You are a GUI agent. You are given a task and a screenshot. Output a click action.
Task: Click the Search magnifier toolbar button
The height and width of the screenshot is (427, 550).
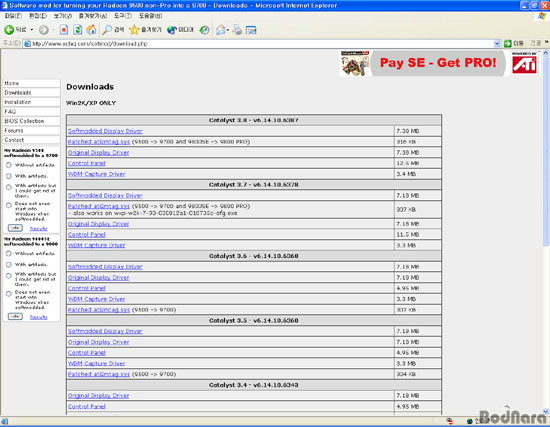point(113,30)
